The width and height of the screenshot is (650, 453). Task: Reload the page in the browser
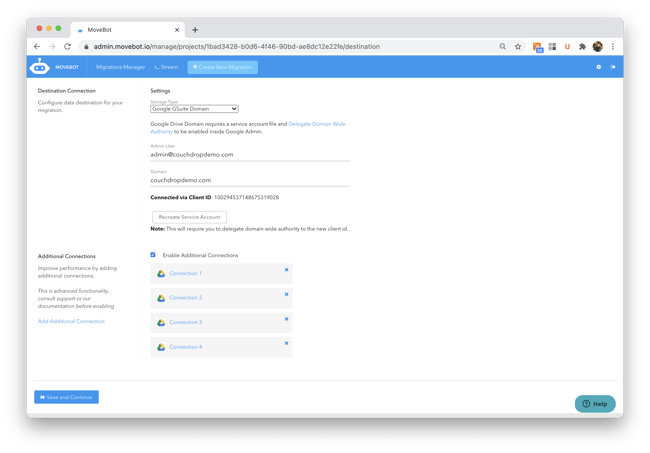point(68,46)
